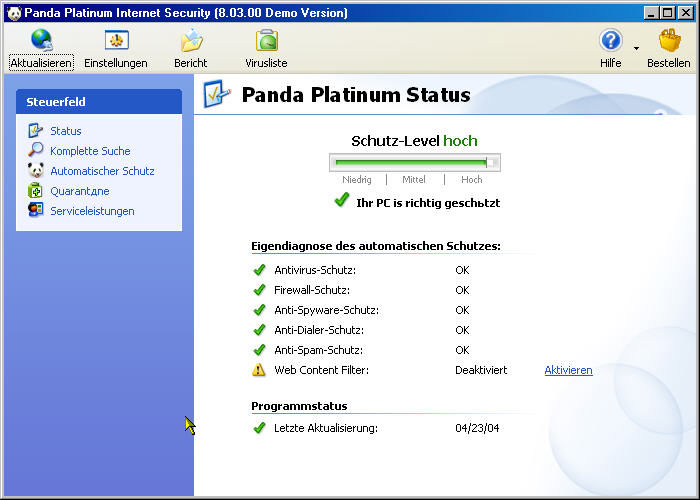The image size is (700, 500).
Task: Click the panda icon for Automatischer Schutz
Action: (35, 170)
